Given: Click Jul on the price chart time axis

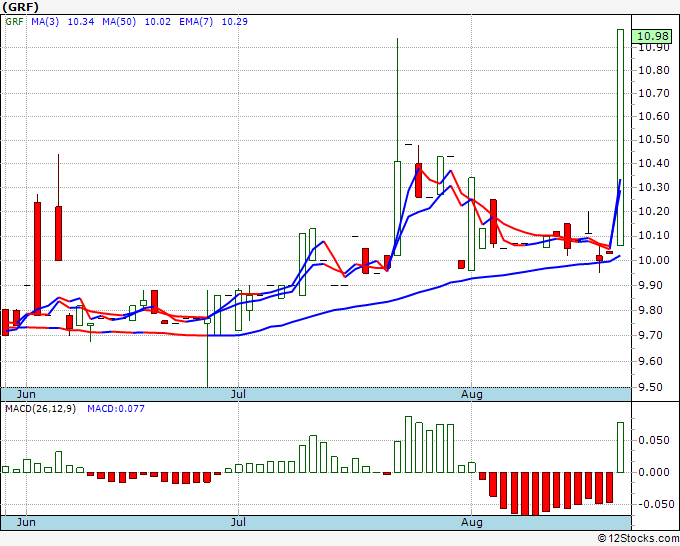Looking at the screenshot, I should coord(238,394).
